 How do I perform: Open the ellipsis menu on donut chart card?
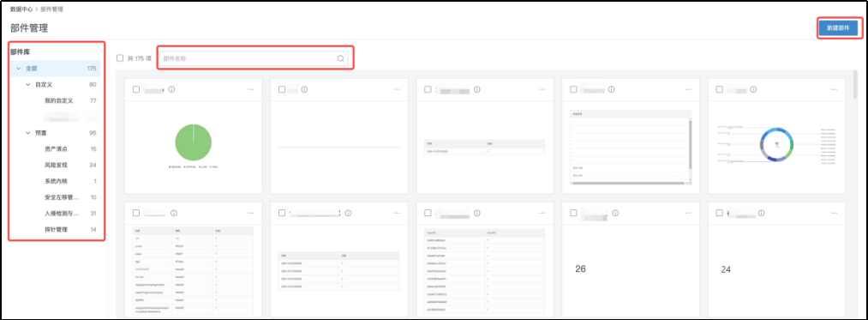835,89
